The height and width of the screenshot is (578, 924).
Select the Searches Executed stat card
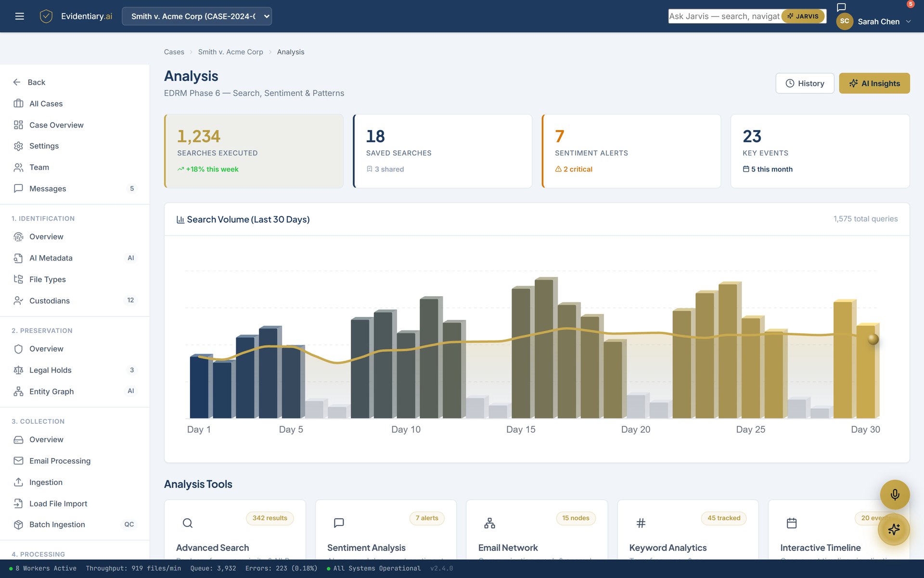point(254,151)
